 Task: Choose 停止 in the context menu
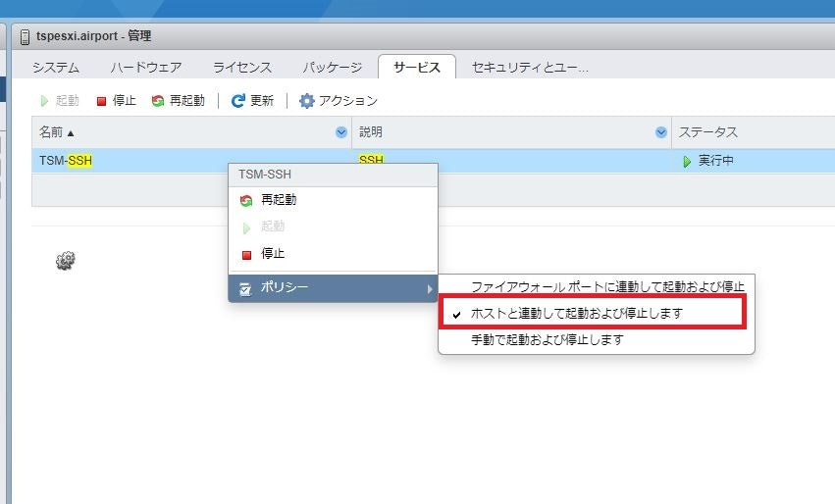333,254
